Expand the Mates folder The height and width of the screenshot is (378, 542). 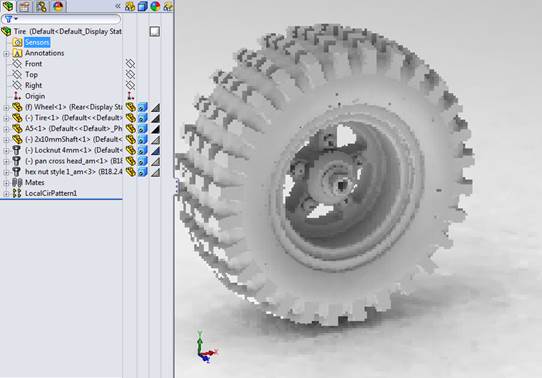[6, 183]
